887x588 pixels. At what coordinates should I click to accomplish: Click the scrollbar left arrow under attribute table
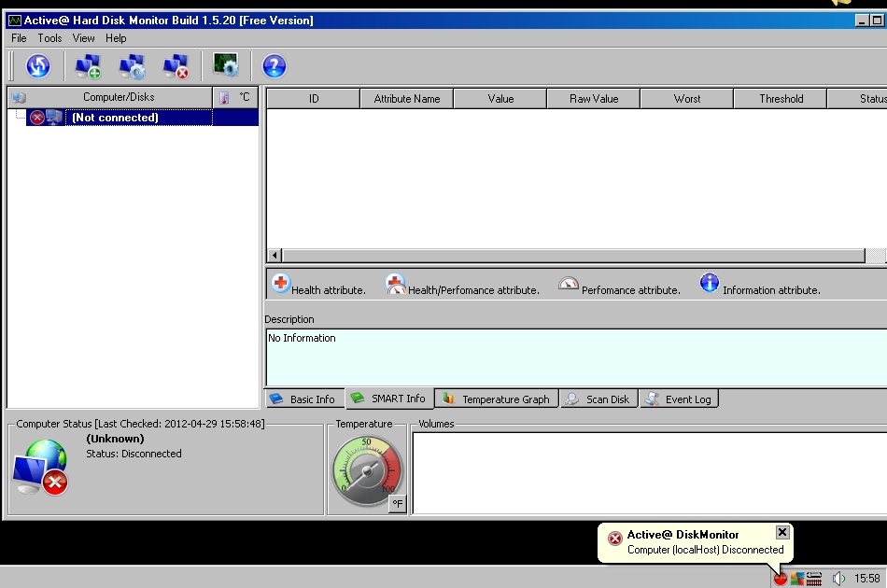(275, 255)
